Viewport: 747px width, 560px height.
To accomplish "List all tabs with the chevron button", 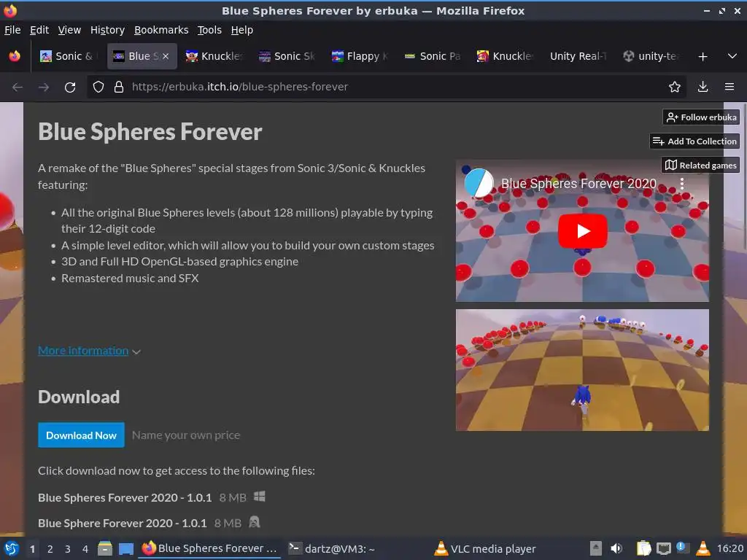I will [732, 56].
